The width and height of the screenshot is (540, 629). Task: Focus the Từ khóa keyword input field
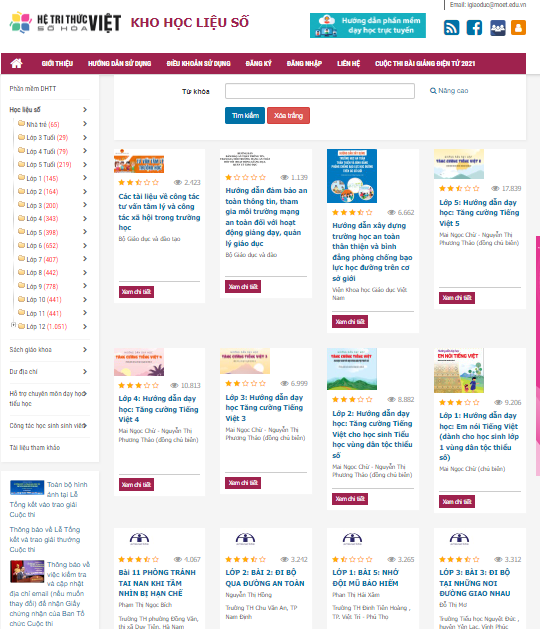click(x=320, y=91)
